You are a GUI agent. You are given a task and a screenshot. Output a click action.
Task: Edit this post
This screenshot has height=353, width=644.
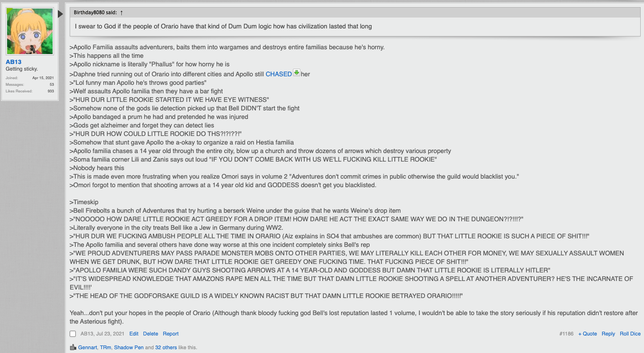pos(134,334)
